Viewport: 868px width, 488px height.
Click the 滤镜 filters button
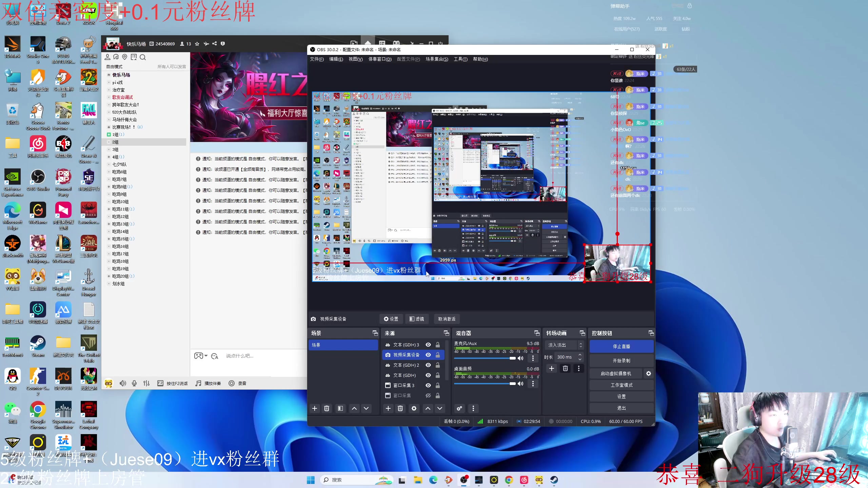pos(417,319)
